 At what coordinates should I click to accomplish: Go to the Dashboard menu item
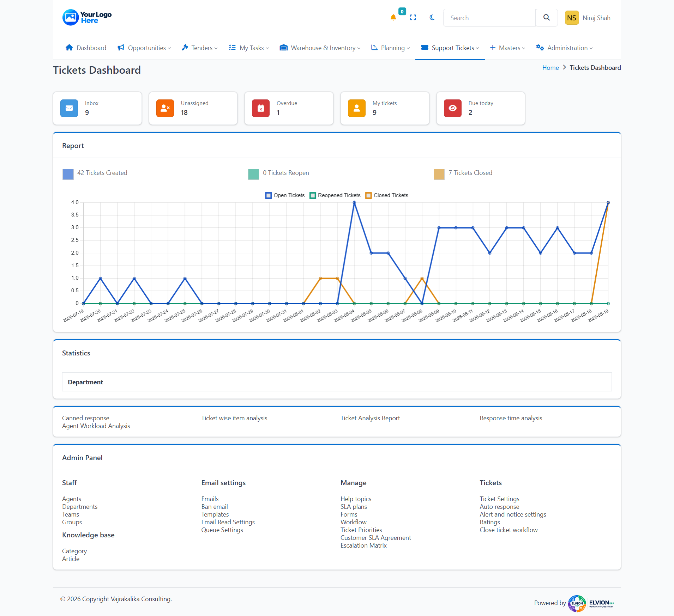(86, 48)
